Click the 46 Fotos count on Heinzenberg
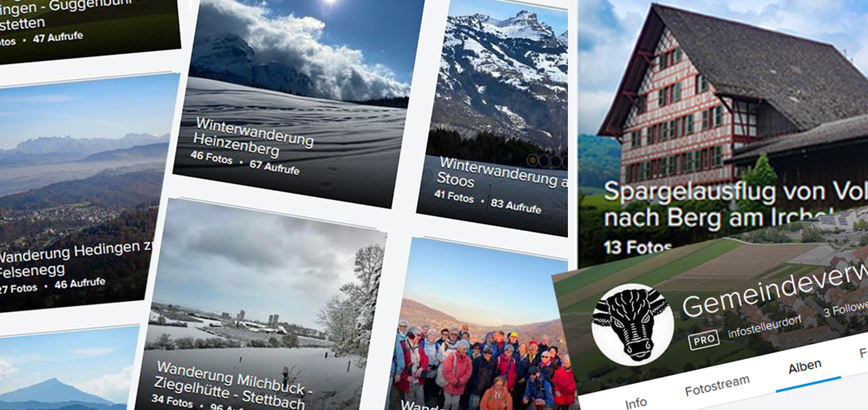The image size is (868, 410). (x=211, y=158)
